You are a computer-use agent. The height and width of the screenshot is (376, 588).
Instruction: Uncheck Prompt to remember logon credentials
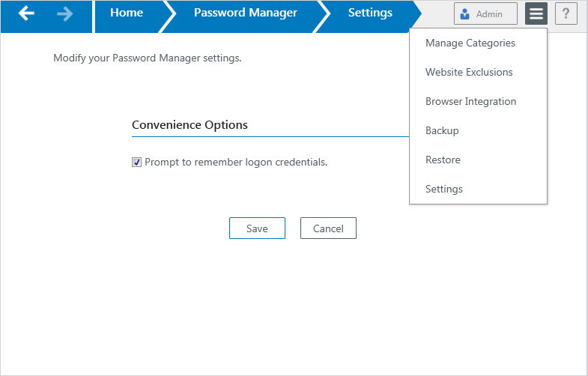[136, 162]
